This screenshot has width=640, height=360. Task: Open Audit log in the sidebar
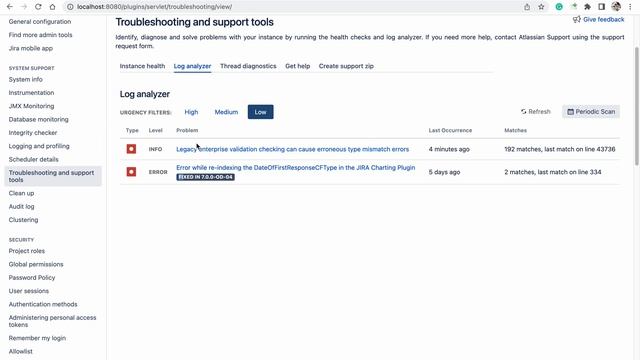pos(22,207)
